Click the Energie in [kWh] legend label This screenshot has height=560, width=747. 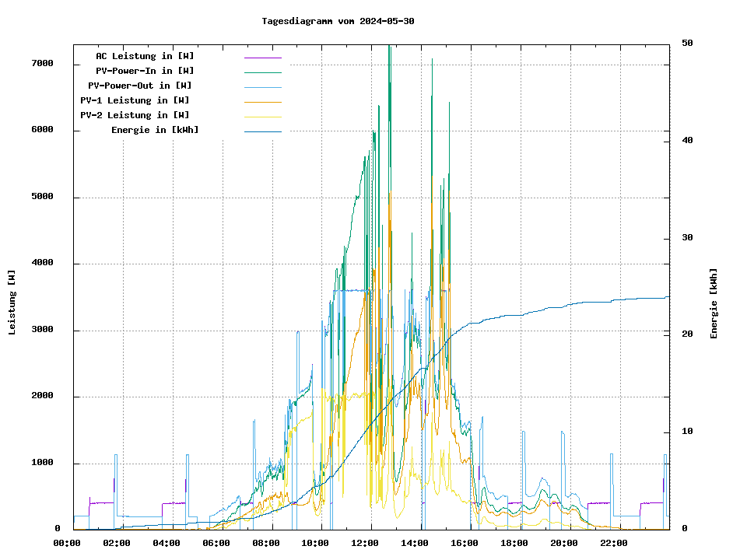click(155, 130)
